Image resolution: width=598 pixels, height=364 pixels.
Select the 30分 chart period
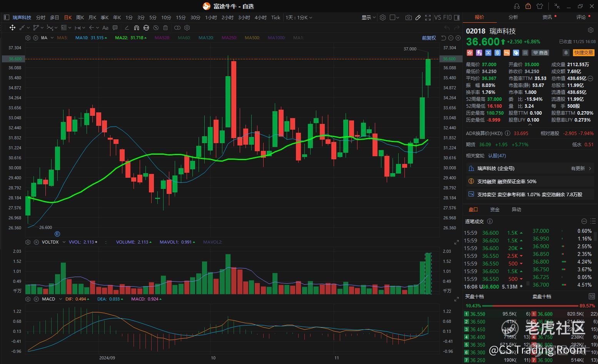pos(195,17)
